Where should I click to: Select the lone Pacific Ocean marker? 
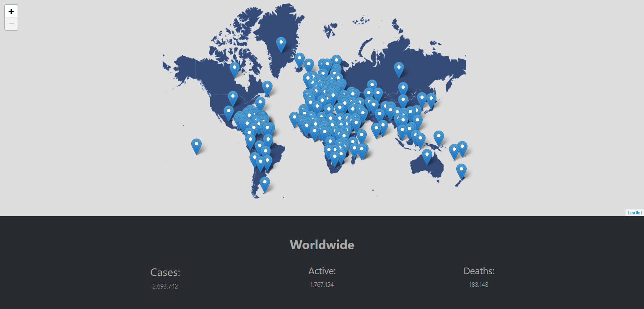coord(196,147)
